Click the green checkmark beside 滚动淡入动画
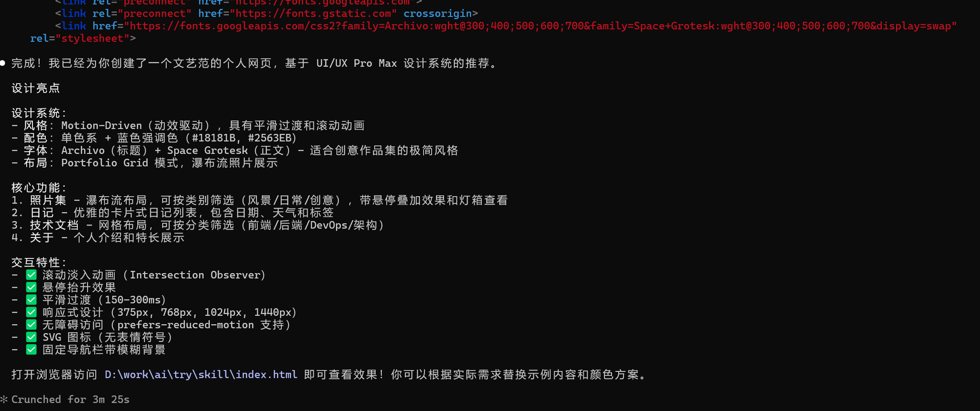 click(31, 275)
